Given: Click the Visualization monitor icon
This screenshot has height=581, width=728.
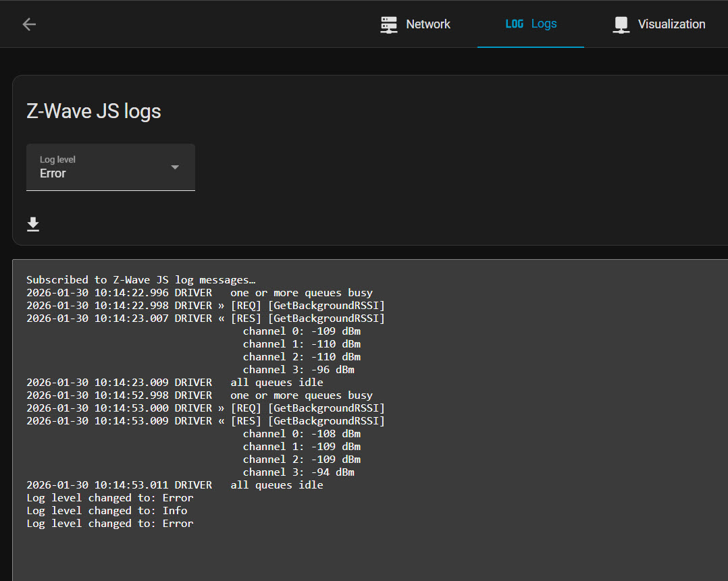Looking at the screenshot, I should coord(621,25).
